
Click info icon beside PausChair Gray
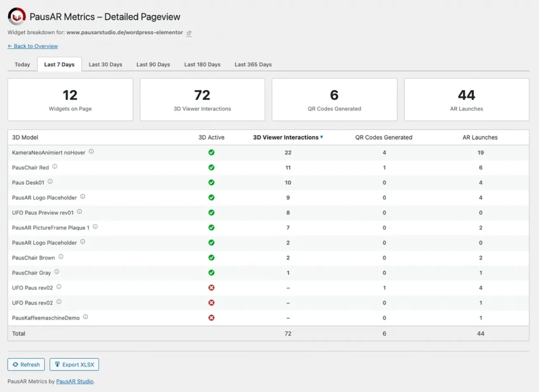click(57, 272)
